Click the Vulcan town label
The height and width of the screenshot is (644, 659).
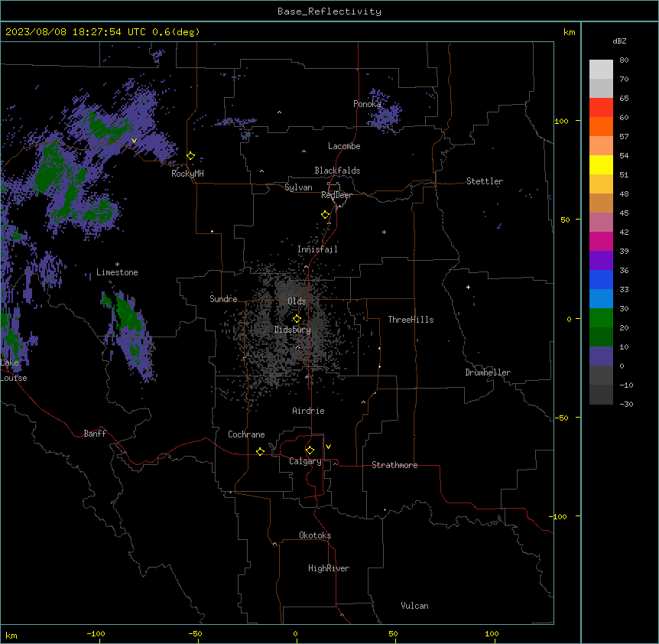tap(415, 606)
